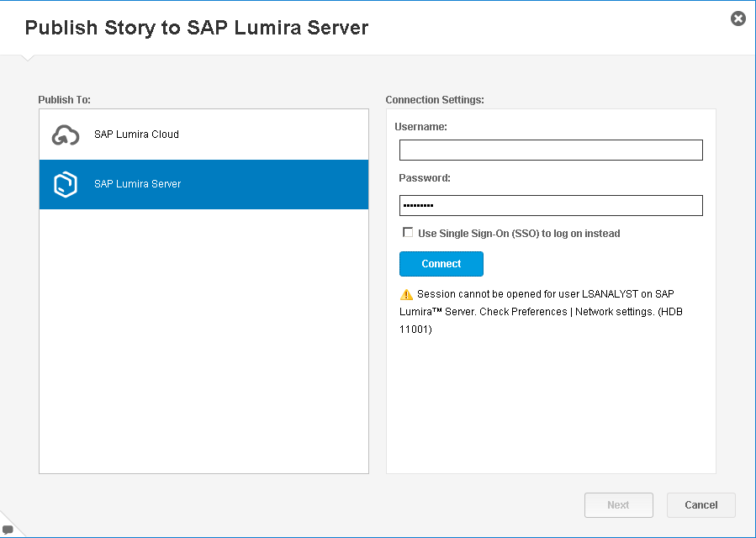This screenshot has width=756, height=538.
Task: Click the Username: label
Action: click(x=421, y=127)
